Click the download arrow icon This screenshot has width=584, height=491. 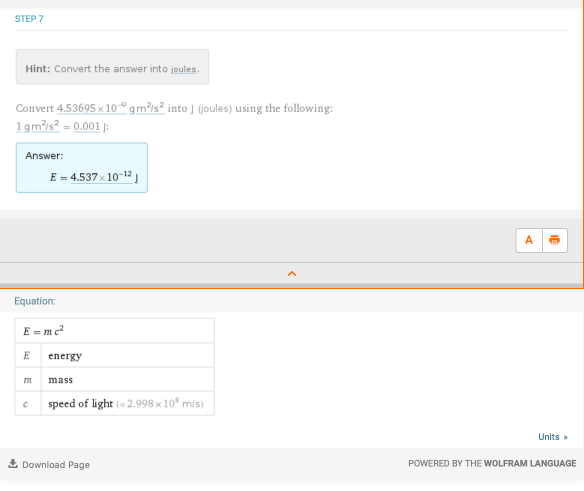click(x=13, y=463)
